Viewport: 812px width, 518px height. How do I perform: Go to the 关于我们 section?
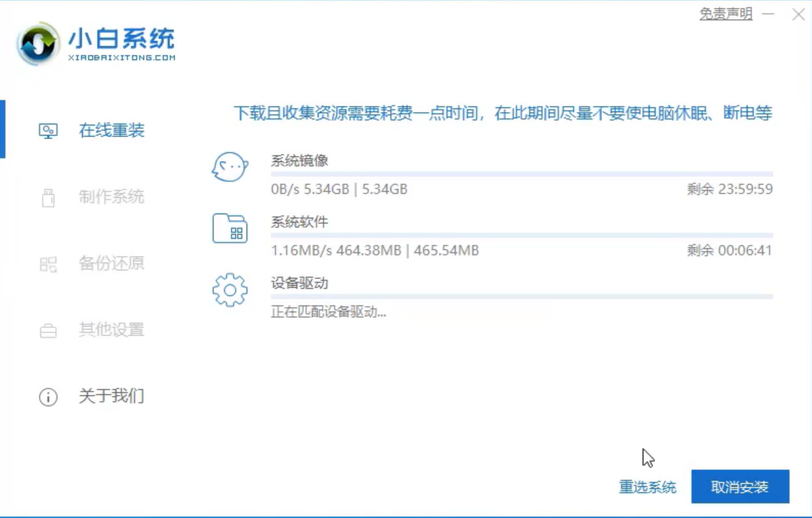click(x=112, y=397)
